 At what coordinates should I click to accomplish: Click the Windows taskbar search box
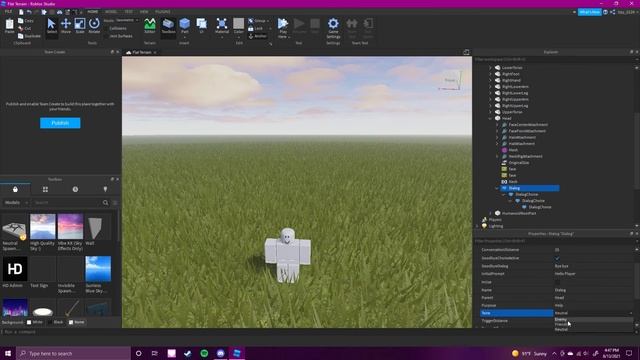click(x=73, y=353)
